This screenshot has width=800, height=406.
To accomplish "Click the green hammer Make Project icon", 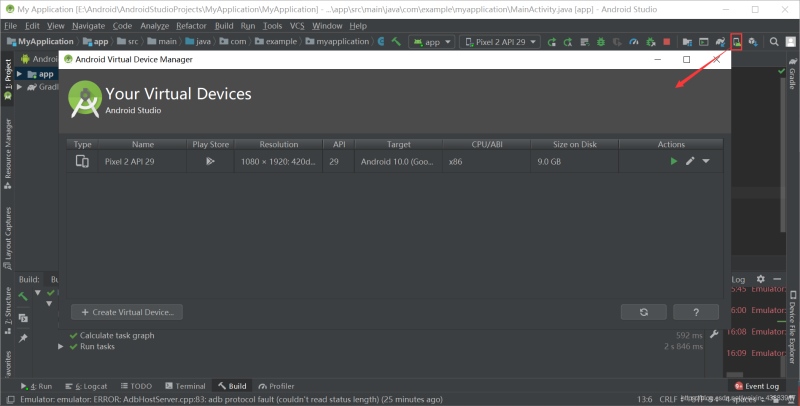I will click(x=396, y=42).
